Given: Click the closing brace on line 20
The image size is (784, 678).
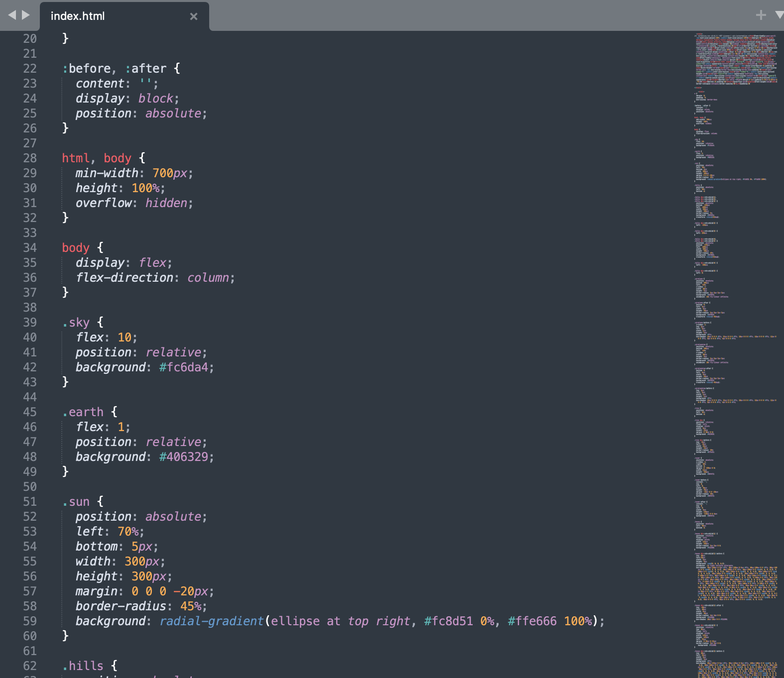Looking at the screenshot, I should (x=65, y=39).
